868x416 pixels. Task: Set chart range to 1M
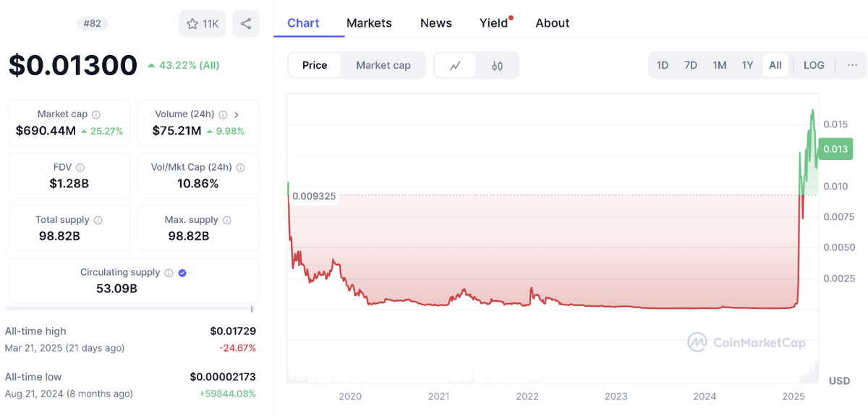pos(720,65)
